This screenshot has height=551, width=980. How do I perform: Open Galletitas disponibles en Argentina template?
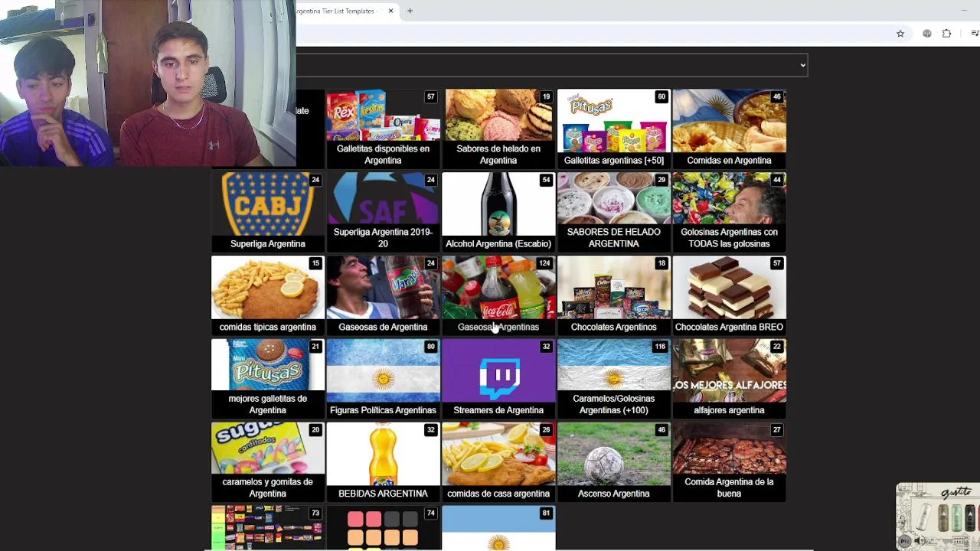click(383, 129)
